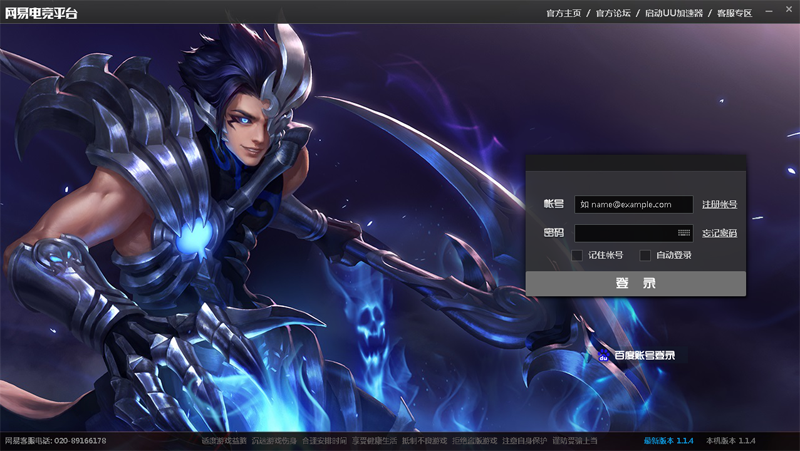Screen dimensions: 800x451
Task: Open 官方主页 in top menu
Action: 563,13
